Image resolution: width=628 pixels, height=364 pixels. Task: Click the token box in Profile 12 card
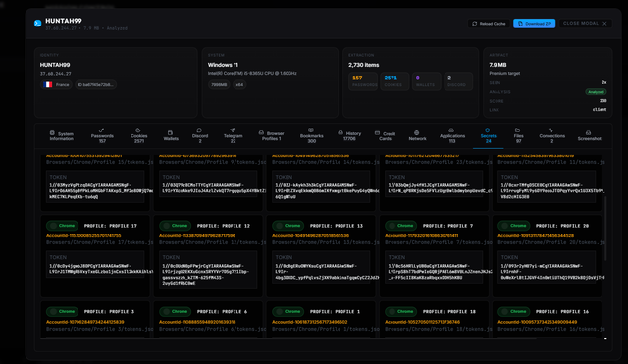[208, 270]
